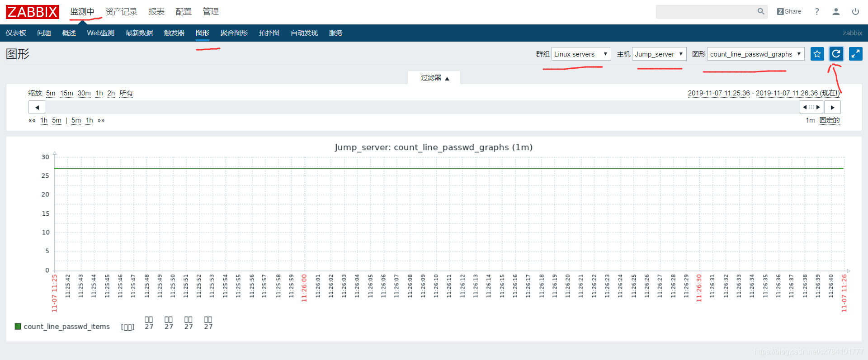
Task: Click the refresh graph icon
Action: click(x=836, y=54)
